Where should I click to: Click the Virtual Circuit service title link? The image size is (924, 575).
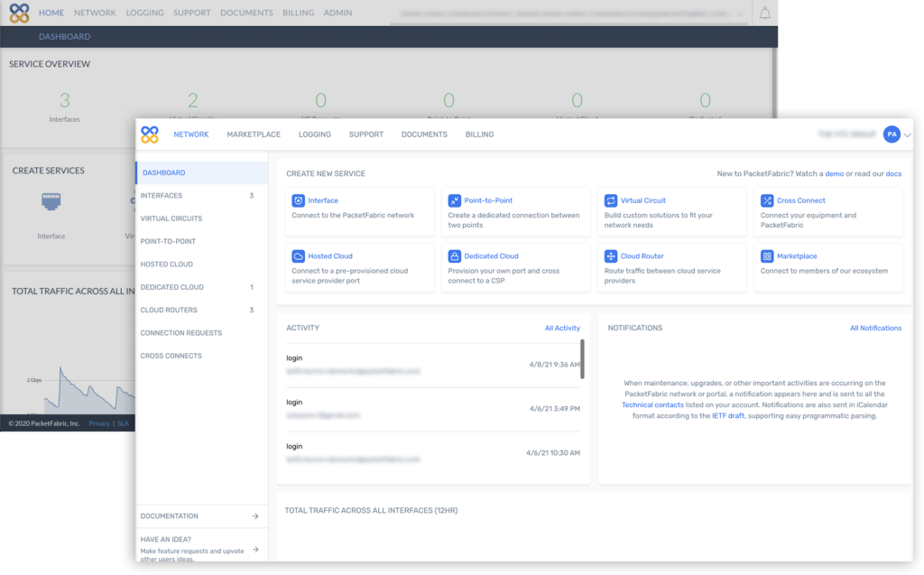(642, 200)
